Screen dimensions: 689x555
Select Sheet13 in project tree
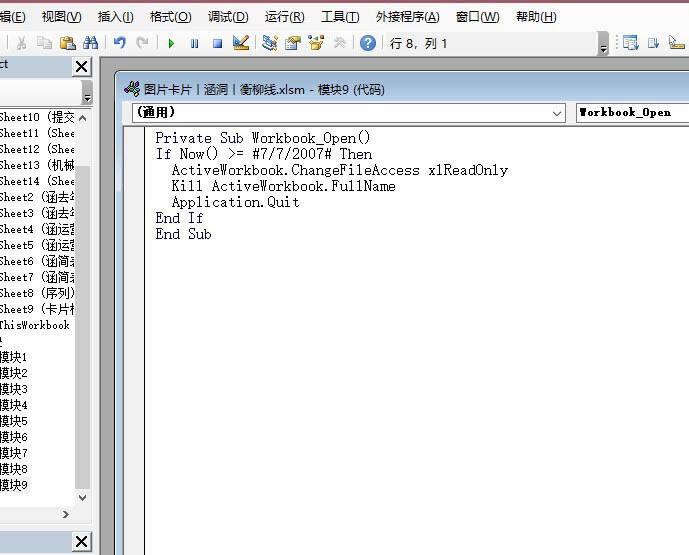coord(37,165)
